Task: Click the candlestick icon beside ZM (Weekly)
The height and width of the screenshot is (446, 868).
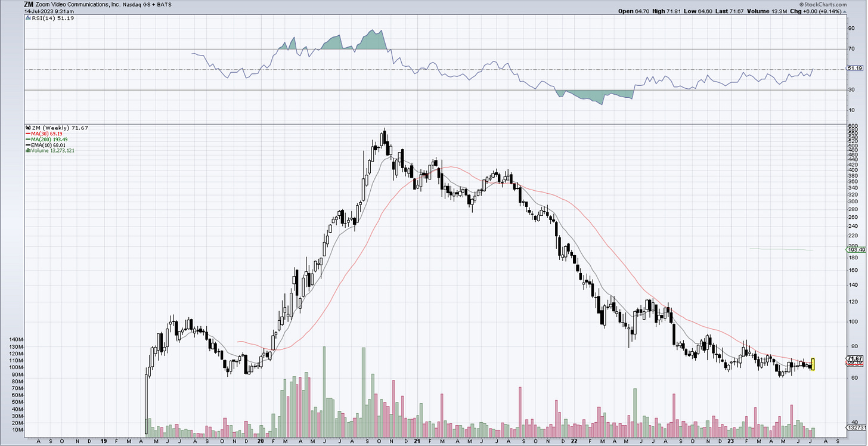Action: click(27, 128)
